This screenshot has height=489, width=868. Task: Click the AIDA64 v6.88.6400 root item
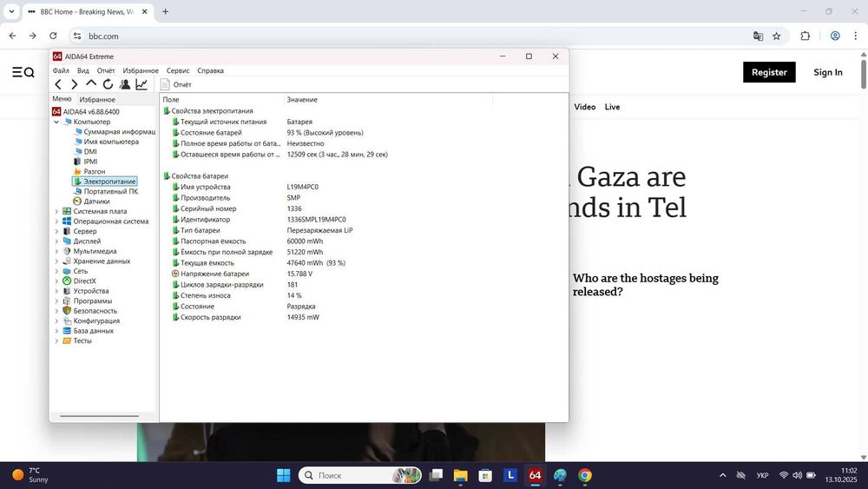click(x=86, y=112)
